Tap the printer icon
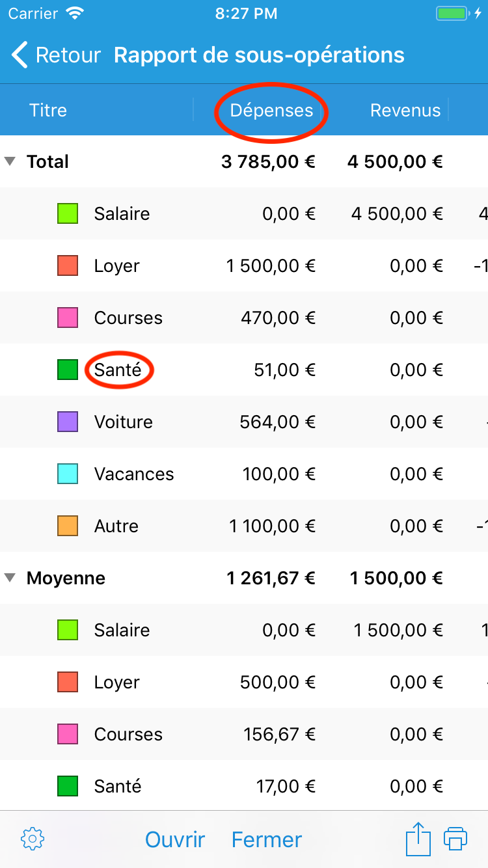The height and width of the screenshot is (868, 488). 455,839
